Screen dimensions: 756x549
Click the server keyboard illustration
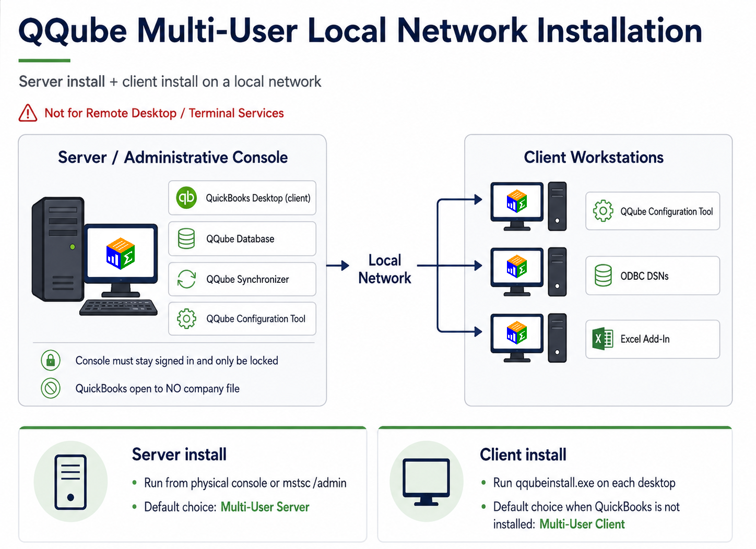coord(119,307)
